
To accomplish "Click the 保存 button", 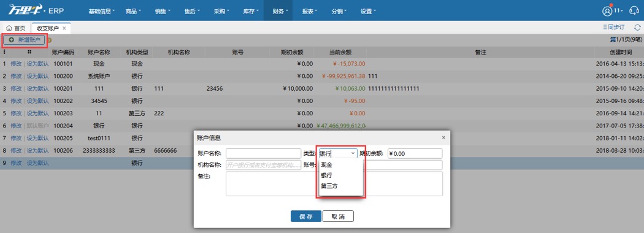I will 306,216.
